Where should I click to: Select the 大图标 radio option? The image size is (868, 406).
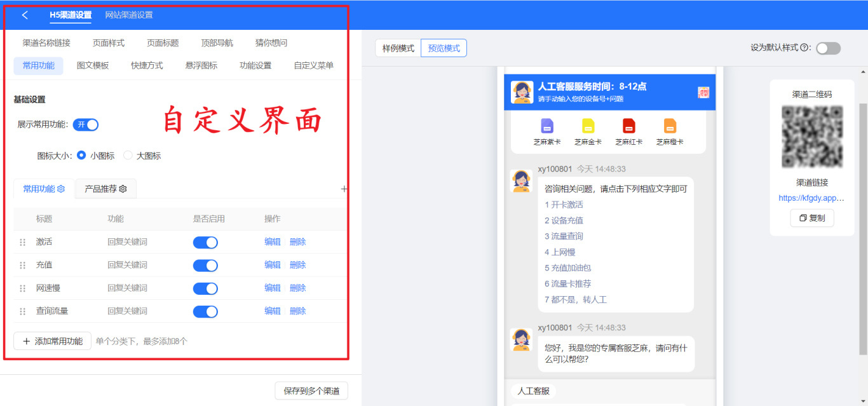point(126,155)
